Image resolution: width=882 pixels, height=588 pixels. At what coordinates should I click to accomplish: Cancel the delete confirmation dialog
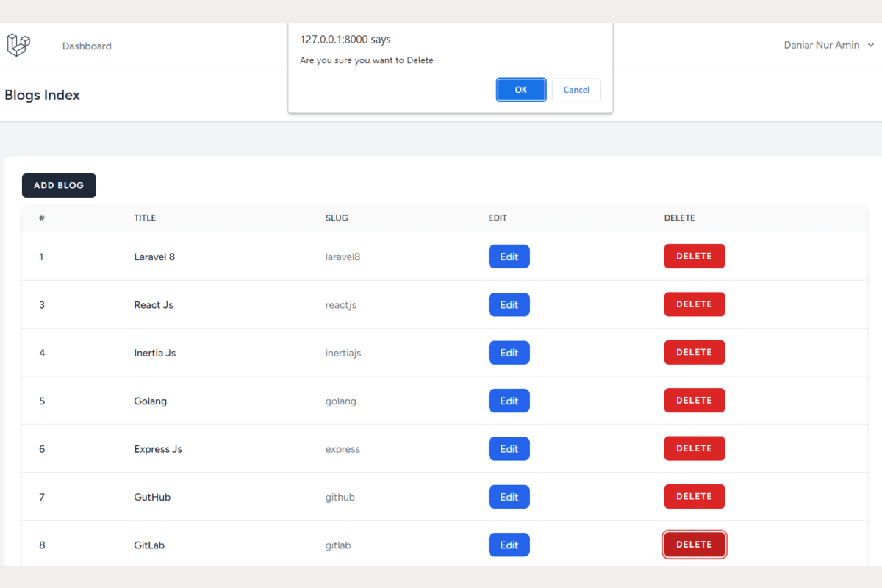(576, 90)
